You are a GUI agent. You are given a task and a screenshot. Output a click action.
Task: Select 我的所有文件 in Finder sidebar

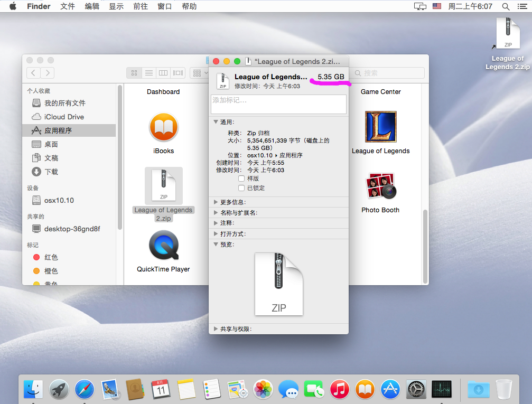coord(69,103)
